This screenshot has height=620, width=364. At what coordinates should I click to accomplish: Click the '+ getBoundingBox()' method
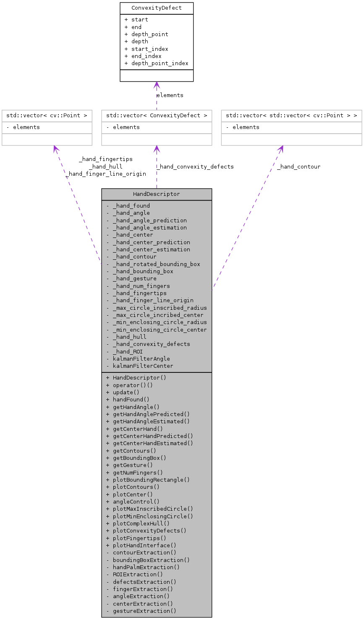[136, 458]
